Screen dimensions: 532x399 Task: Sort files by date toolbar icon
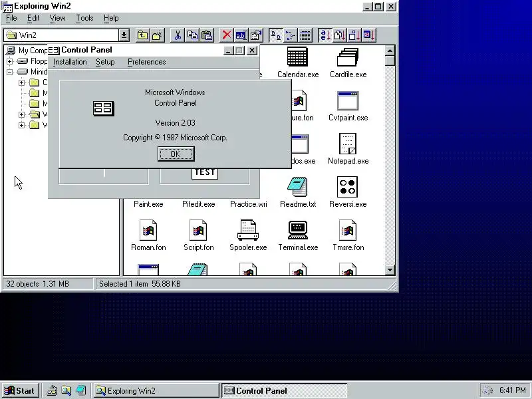click(369, 35)
